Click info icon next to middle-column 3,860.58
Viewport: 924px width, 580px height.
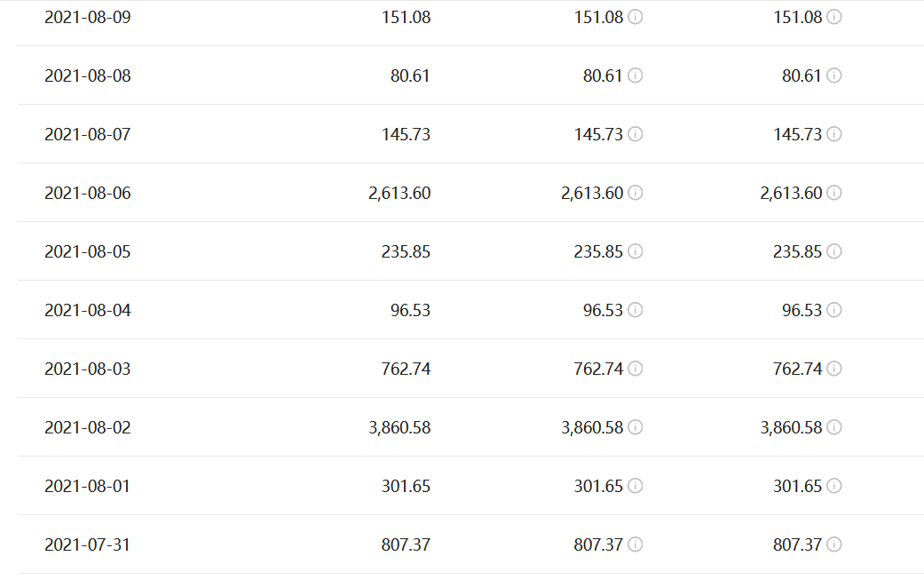coord(635,427)
